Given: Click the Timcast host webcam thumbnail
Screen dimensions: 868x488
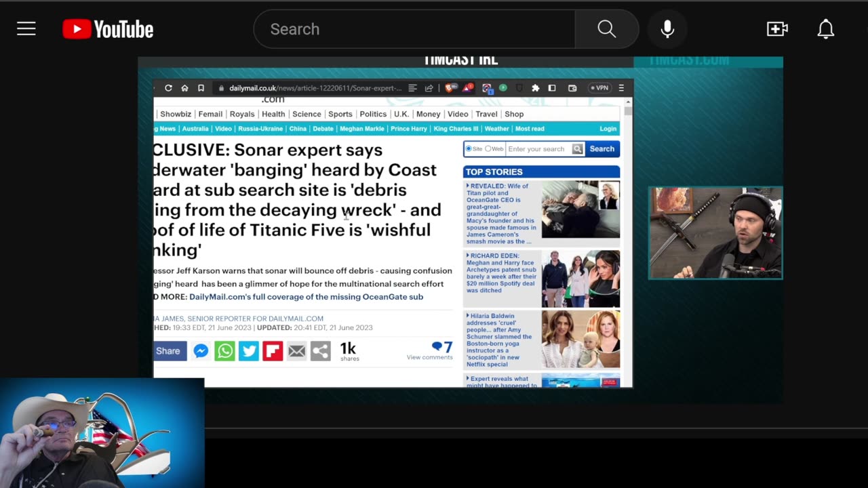Looking at the screenshot, I should tap(715, 233).
